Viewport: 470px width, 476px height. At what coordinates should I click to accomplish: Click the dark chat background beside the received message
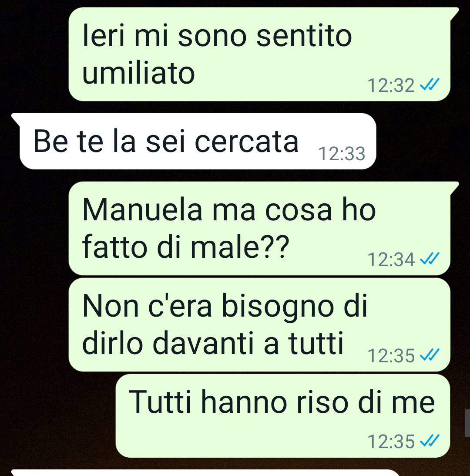(422, 141)
